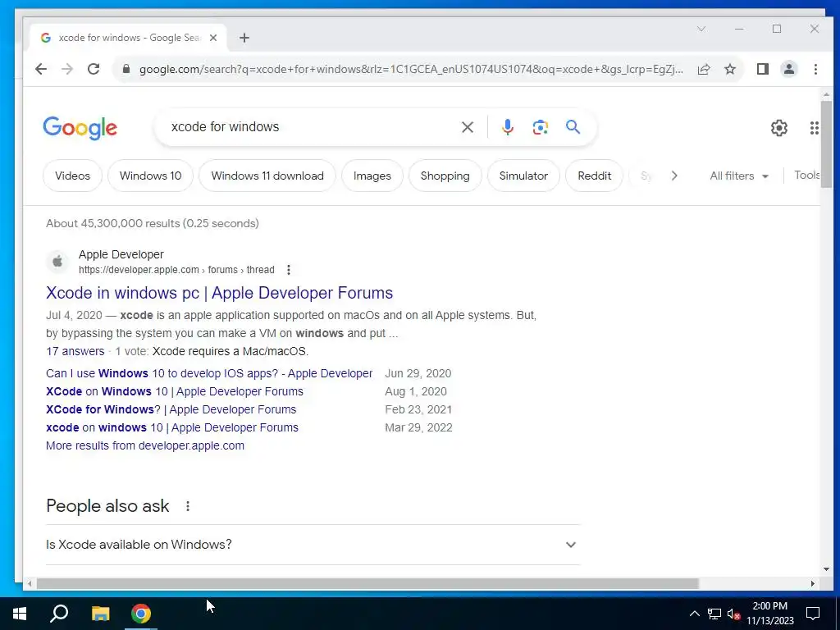The height and width of the screenshot is (630, 840).
Task: Open 'Xcode in windows pc | Apple Developer Forums'
Action: point(220,293)
